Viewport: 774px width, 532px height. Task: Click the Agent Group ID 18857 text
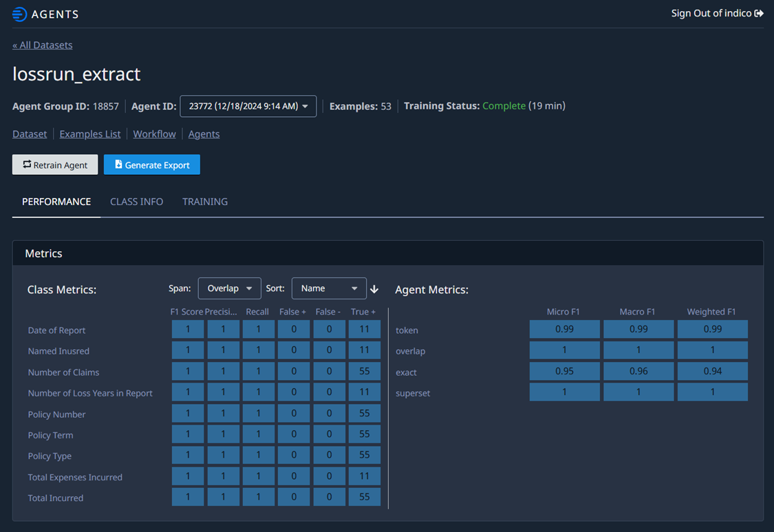(x=65, y=106)
